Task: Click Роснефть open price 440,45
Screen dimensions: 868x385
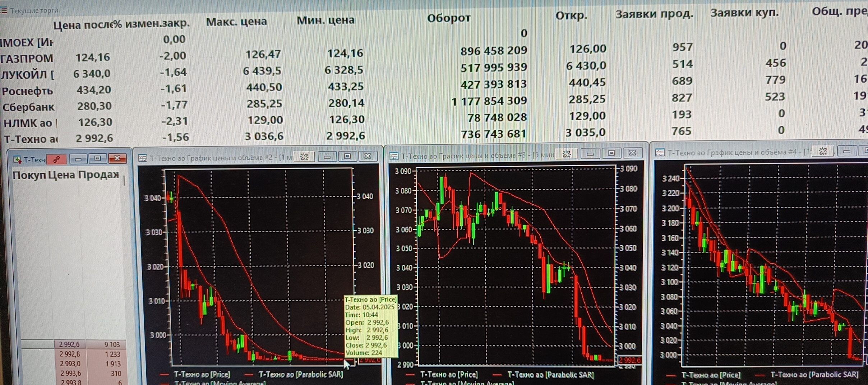Action: coord(587,83)
